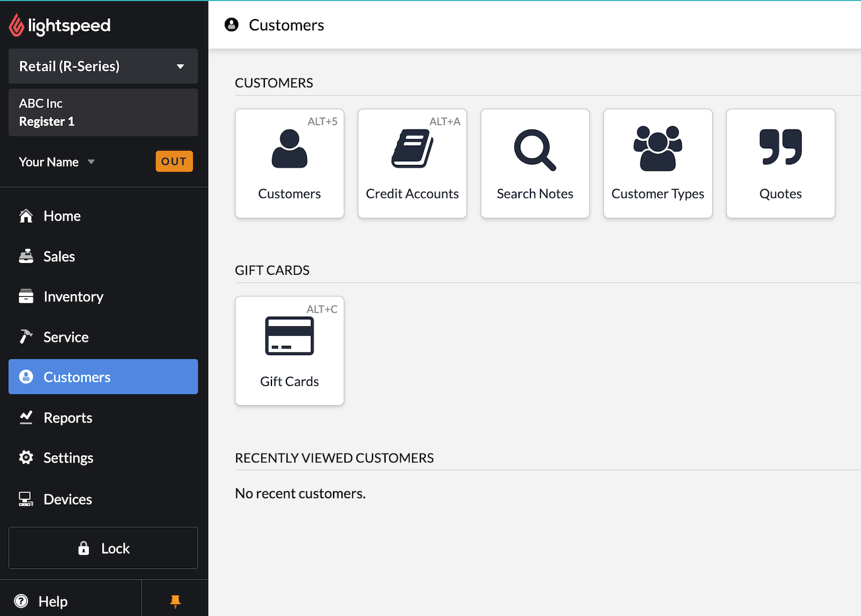861x616 pixels.
Task: Select Reports in the sidebar
Action: [x=68, y=418]
